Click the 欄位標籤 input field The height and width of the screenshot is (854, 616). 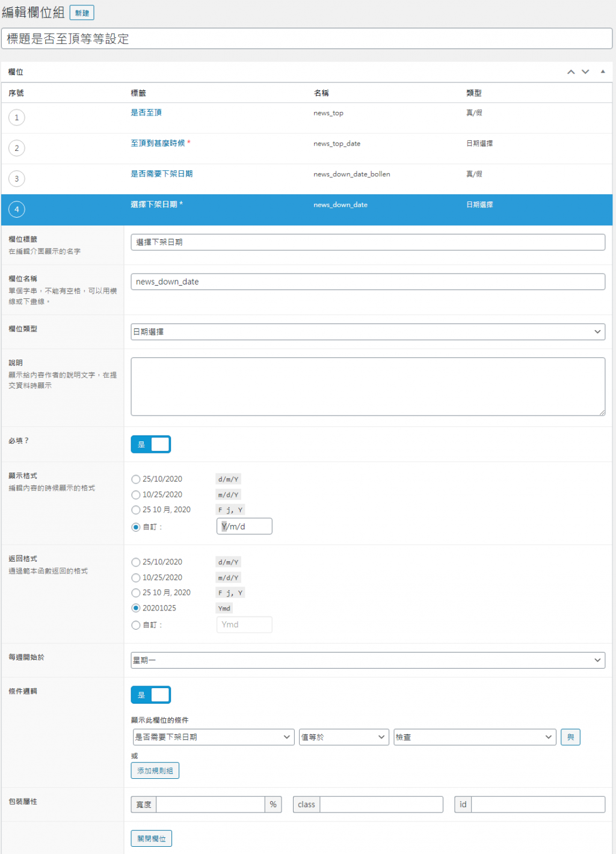(x=368, y=242)
